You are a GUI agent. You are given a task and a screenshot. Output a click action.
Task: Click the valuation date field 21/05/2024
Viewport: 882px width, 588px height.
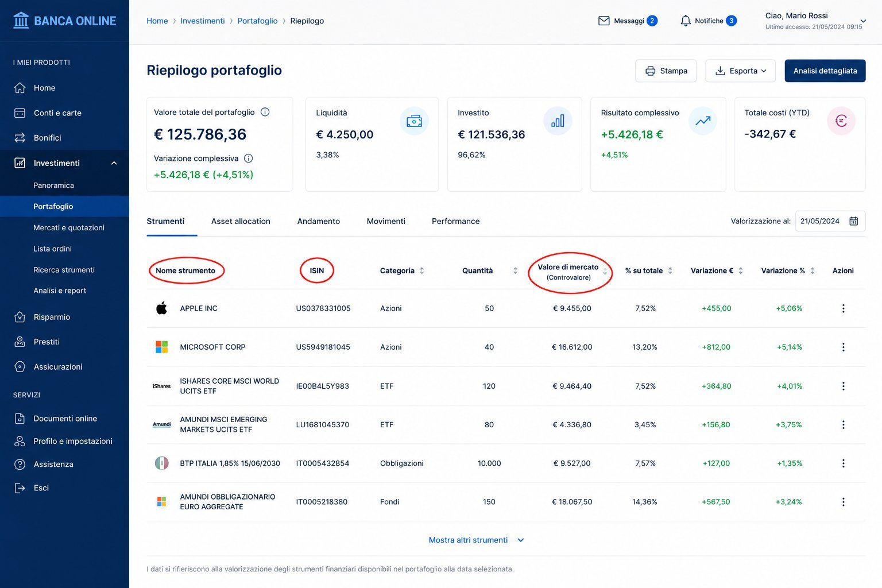(830, 221)
